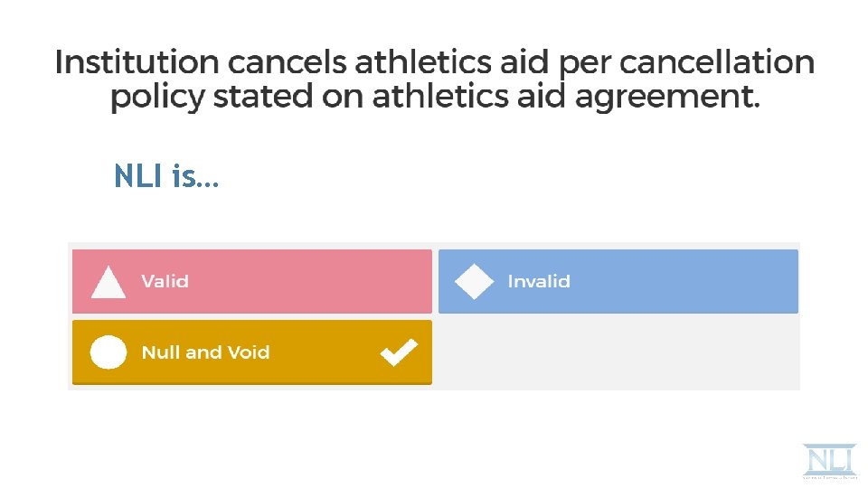Click the "NLI is..." prompt text

pyautogui.click(x=165, y=176)
